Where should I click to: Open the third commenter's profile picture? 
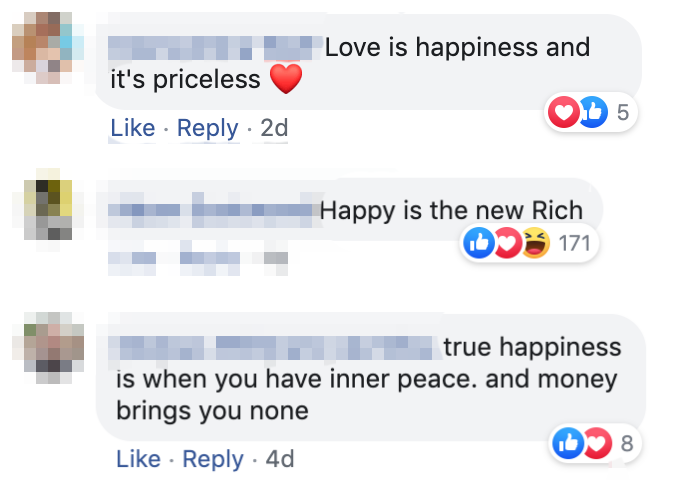48,348
